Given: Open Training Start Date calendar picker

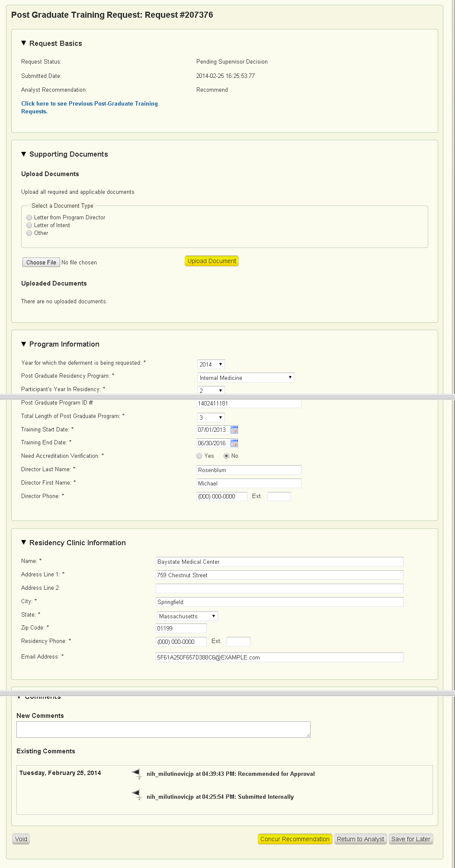Looking at the screenshot, I should point(234,430).
